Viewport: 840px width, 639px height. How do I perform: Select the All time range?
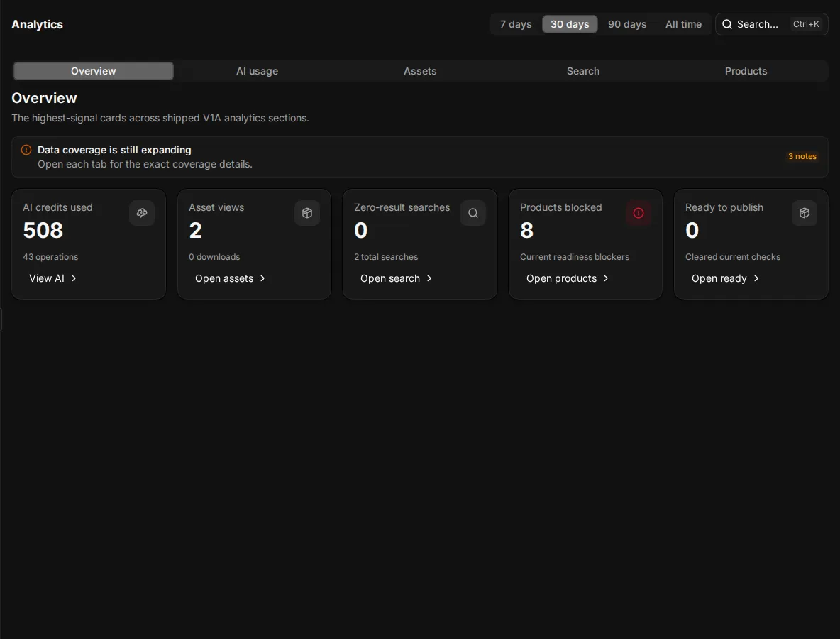683,24
